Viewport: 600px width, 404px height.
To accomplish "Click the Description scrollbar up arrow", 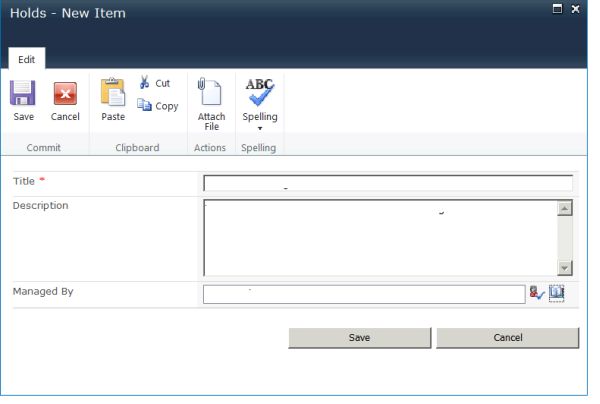I will point(564,209).
